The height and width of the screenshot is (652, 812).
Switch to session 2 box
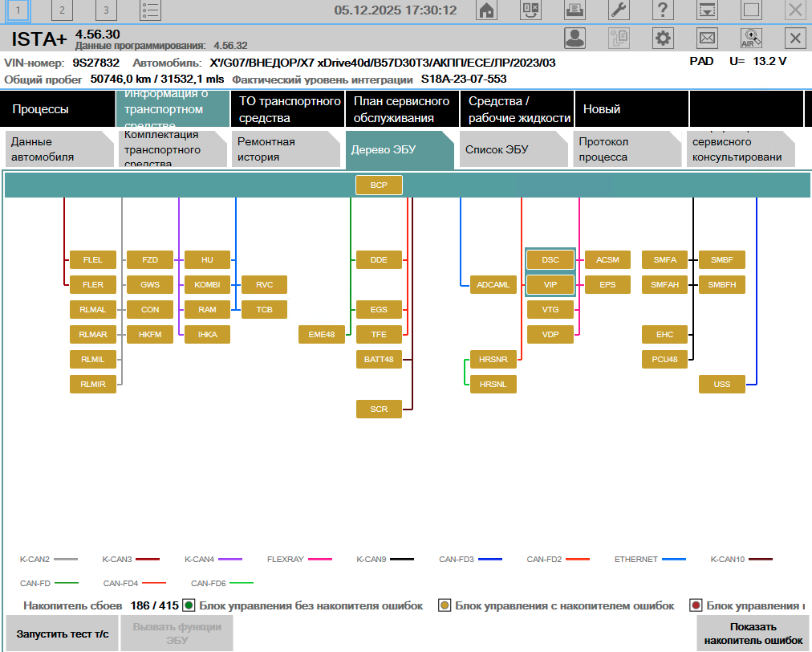click(63, 10)
